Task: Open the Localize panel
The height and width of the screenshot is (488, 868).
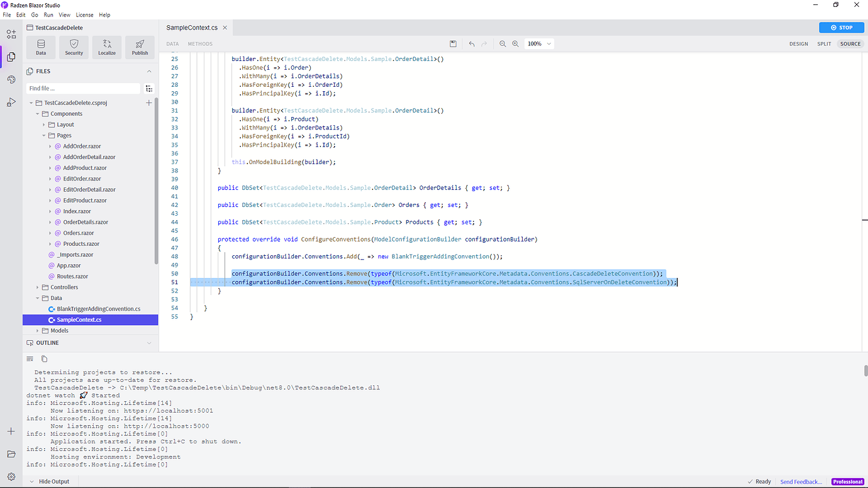Action: point(107,47)
